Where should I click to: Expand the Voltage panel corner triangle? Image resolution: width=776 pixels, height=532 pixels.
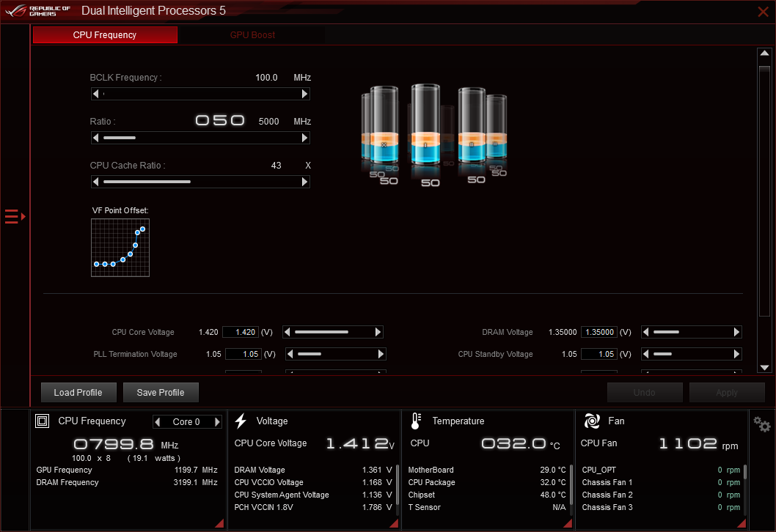click(393, 522)
